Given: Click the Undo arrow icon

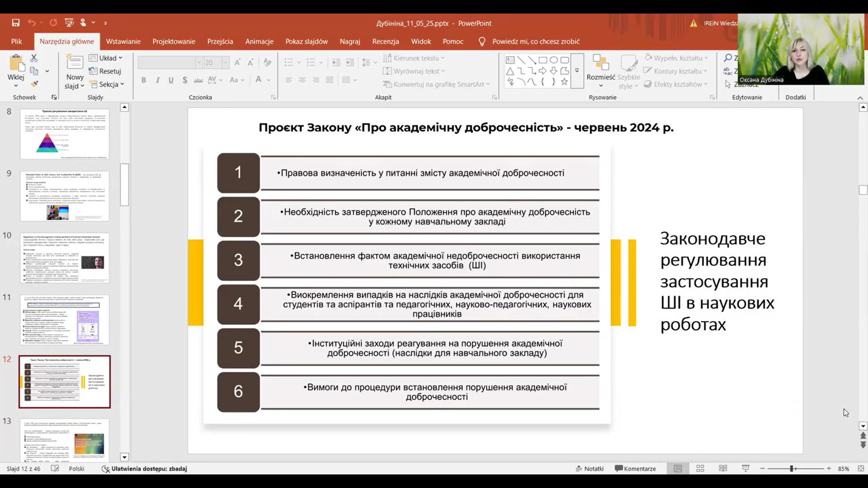Looking at the screenshot, I should (x=31, y=23).
